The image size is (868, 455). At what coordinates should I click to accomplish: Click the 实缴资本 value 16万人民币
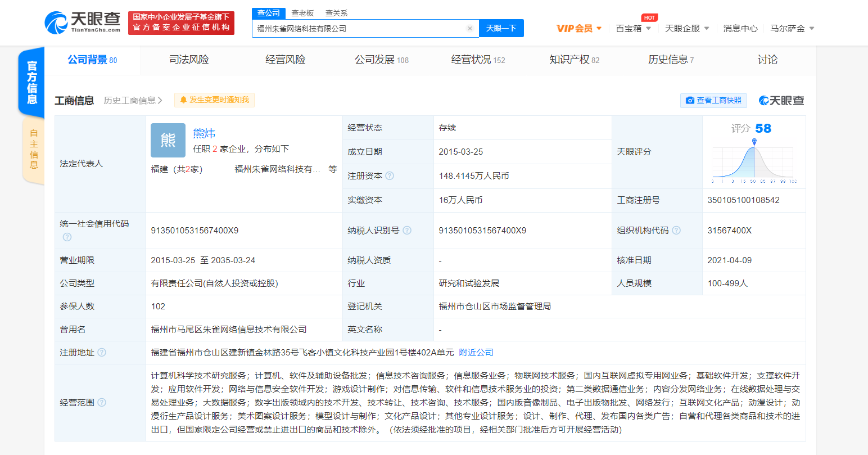click(x=460, y=200)
